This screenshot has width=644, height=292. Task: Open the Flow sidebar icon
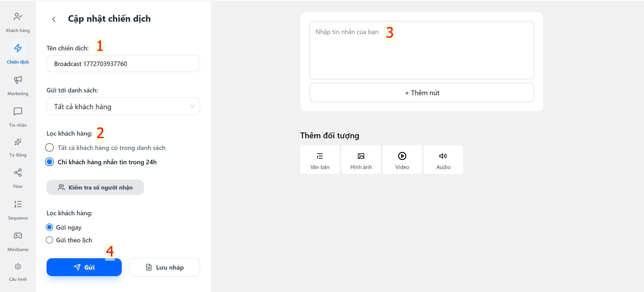[18, 179]
